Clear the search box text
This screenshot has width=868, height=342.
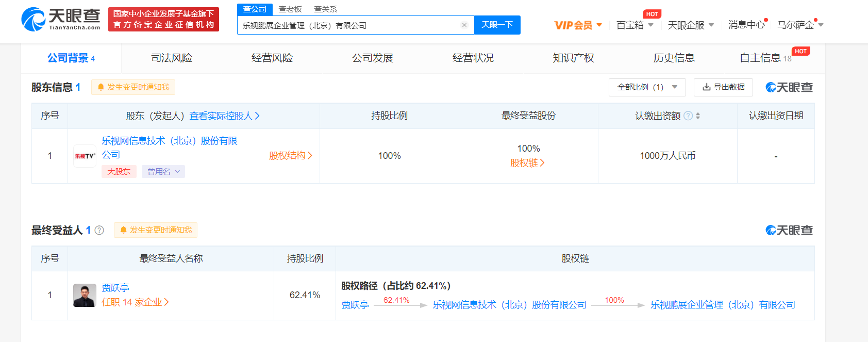tap(464, 25)
